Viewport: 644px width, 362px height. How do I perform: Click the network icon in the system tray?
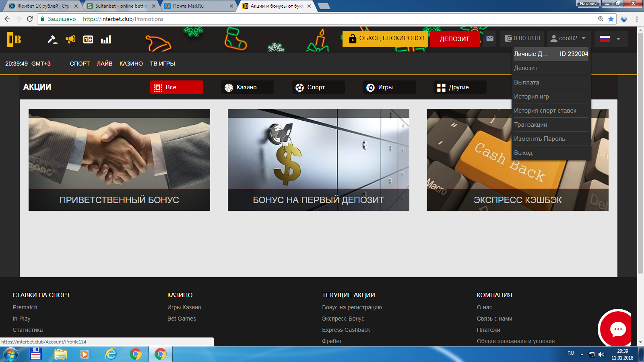[592, 354]
